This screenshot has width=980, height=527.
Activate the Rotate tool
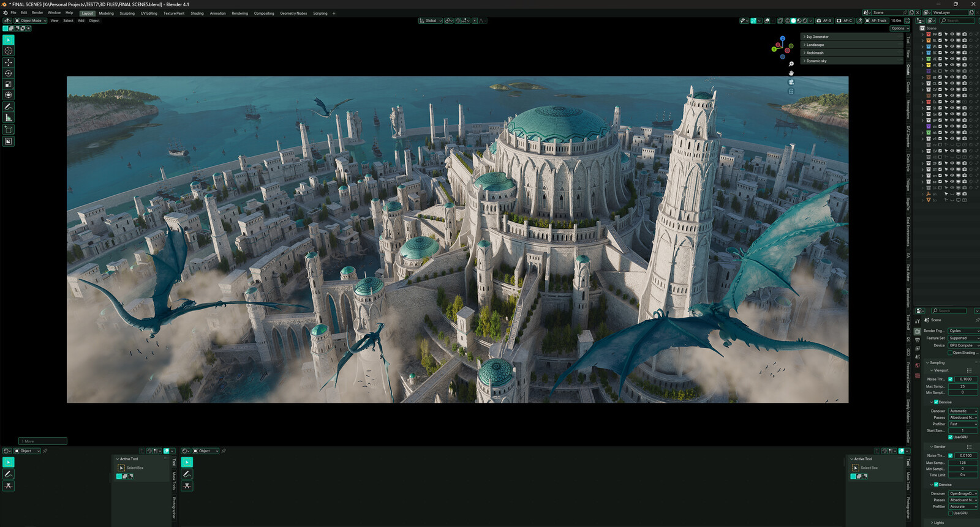pos(9,73)
